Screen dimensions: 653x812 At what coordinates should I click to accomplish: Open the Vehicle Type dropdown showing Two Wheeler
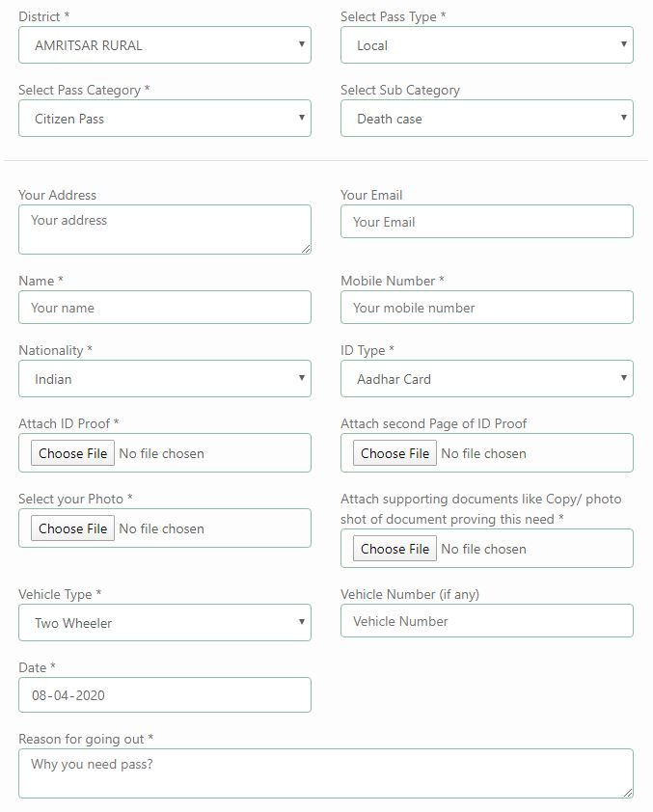tap(165, 622)
